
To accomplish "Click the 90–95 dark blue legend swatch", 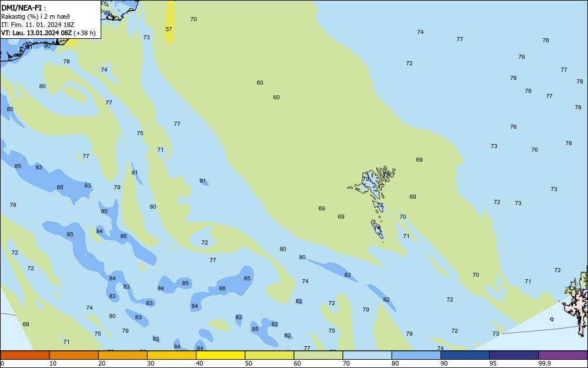I will pyautogui.click(x=465, y=355).
